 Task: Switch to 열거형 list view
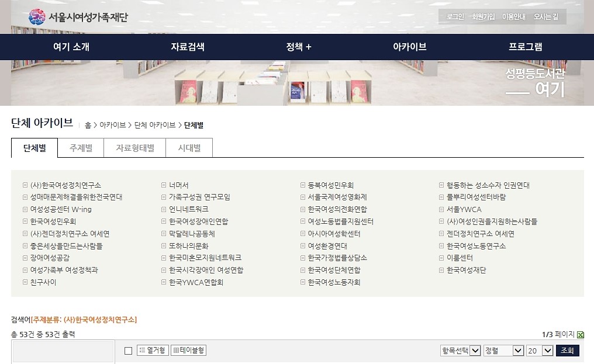(153, 351)
